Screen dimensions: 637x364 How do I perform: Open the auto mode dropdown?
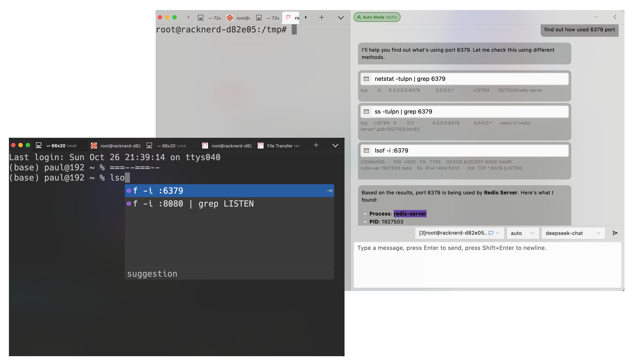(x=522, y=233)
